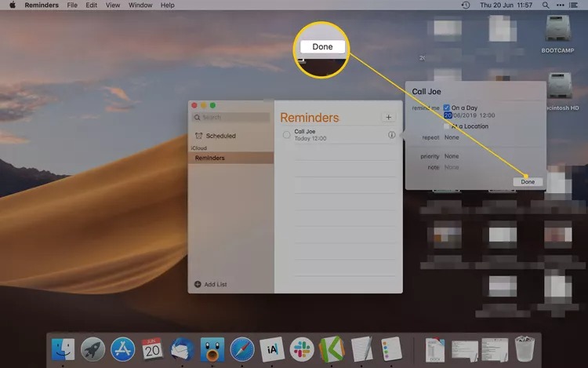Open Calendar icon showing 20 in Dock
Image resolution: width=588 pixels, height=368 pixels.
tap(152, 349)
